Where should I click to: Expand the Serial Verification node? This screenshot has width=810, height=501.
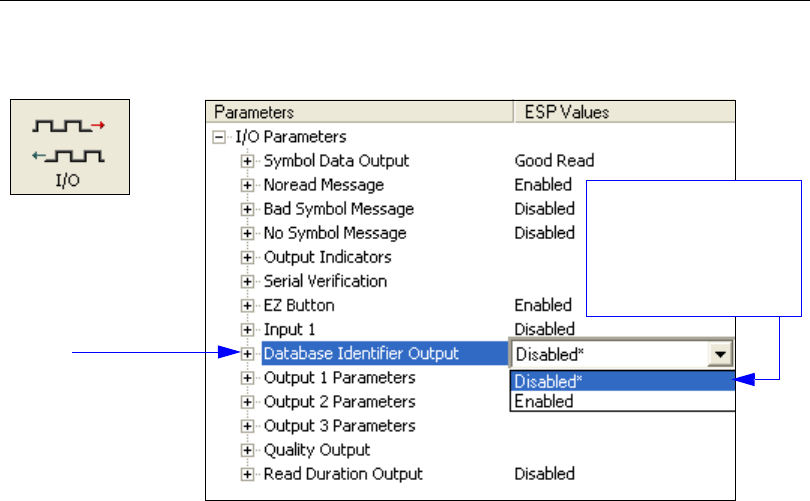[247, 281]
